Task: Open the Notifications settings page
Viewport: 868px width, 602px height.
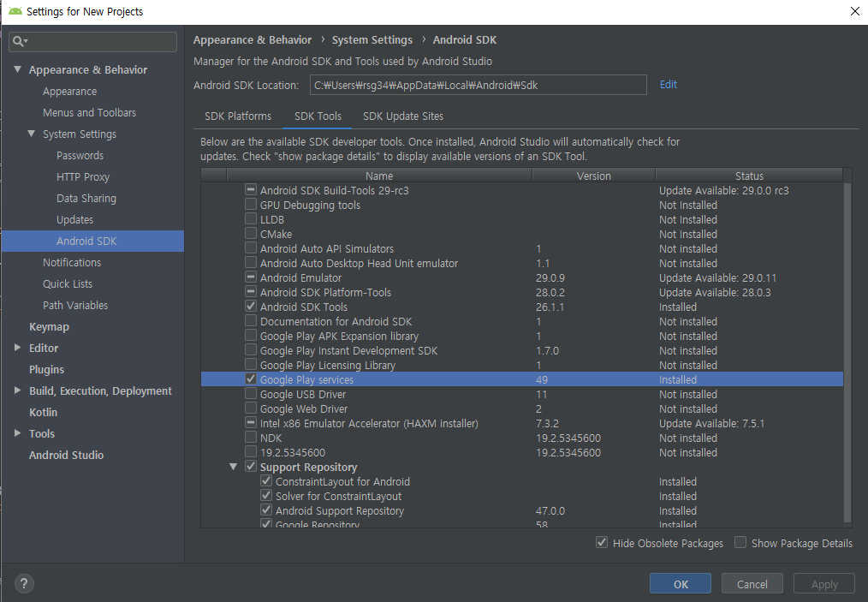Action: [72, 263]
